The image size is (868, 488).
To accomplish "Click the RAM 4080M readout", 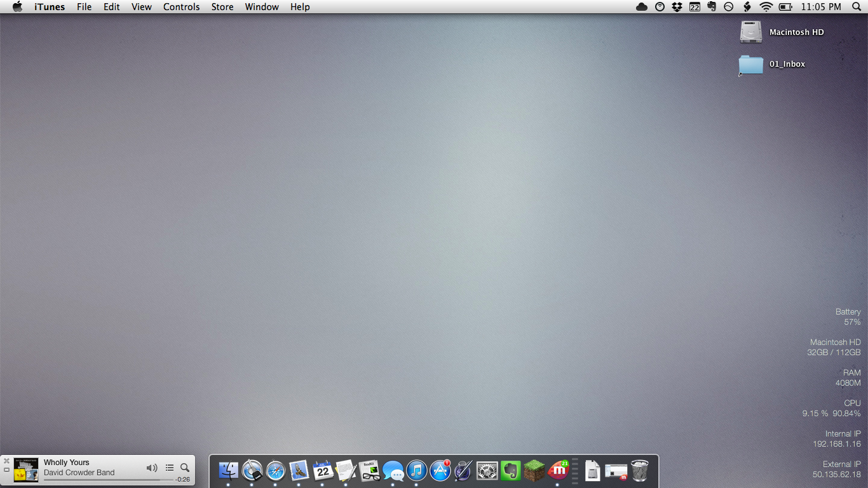I will coord(848,378).
